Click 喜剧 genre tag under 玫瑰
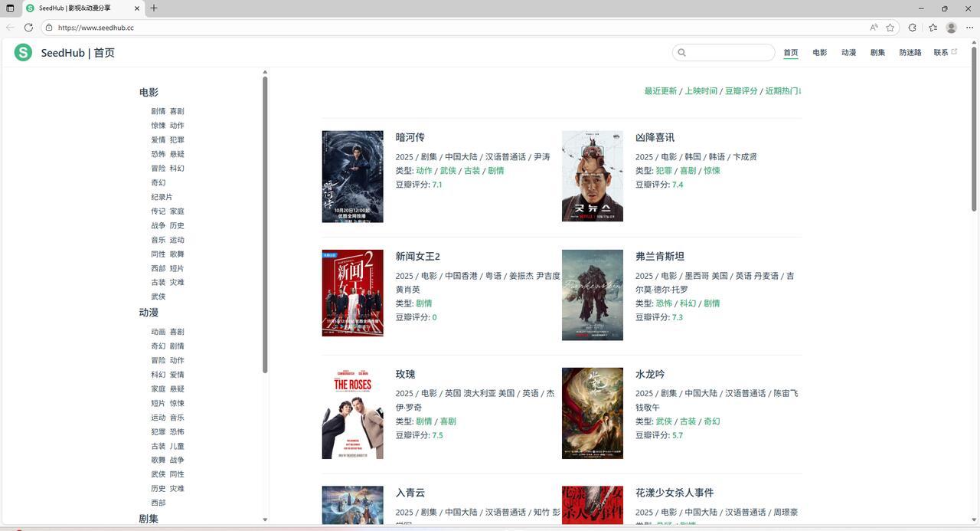 pyautogui.click(x=448, y=421)
